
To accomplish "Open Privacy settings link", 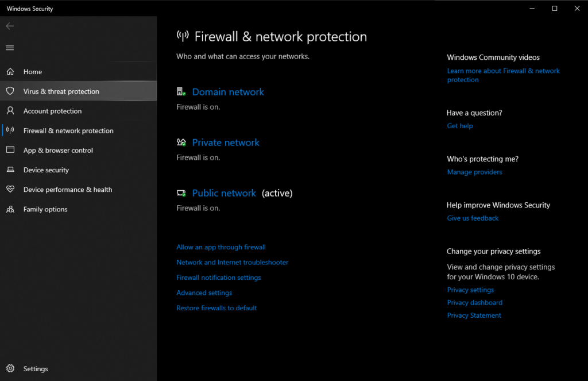I will pyautogui.click(x=470, y=290).
